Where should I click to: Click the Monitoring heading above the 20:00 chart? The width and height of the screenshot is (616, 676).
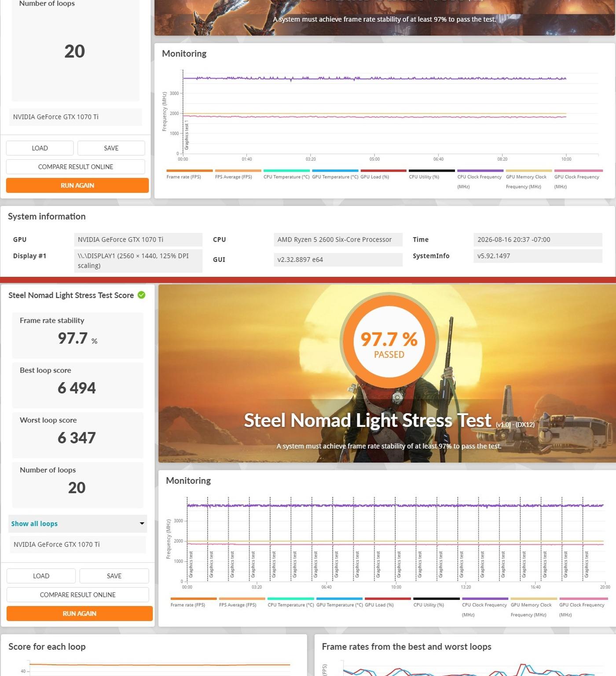coord(188,481)
